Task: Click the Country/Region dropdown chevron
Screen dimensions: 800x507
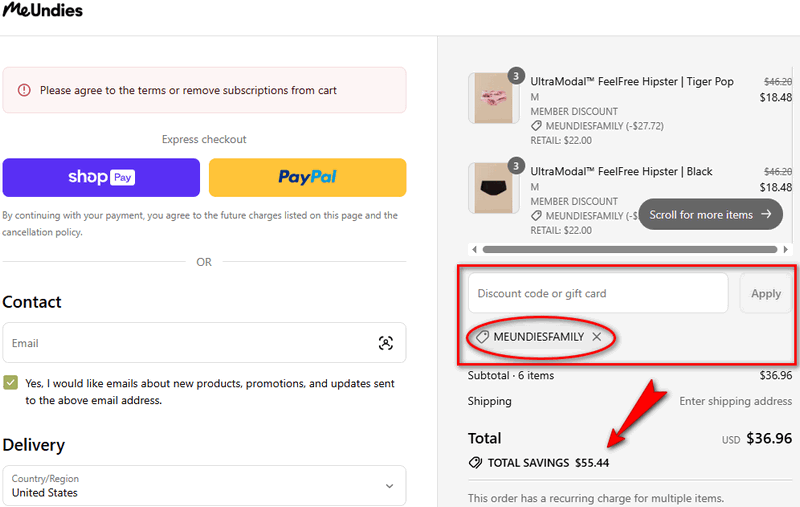Action: point(389,486)
